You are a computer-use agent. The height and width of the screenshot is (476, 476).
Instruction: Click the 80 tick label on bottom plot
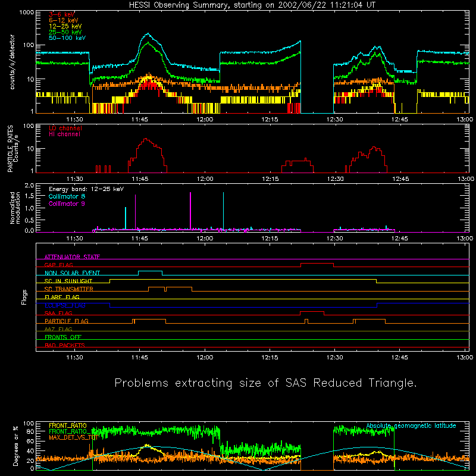30,431
